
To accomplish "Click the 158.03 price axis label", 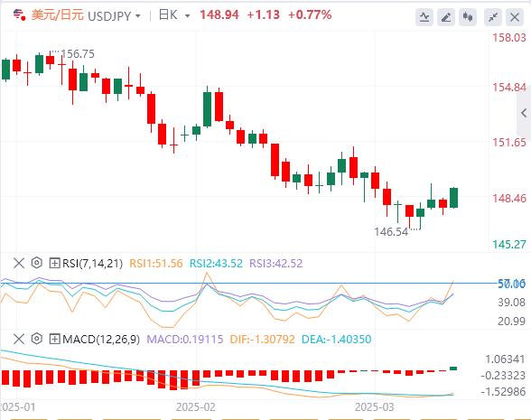I will (509, 37).
